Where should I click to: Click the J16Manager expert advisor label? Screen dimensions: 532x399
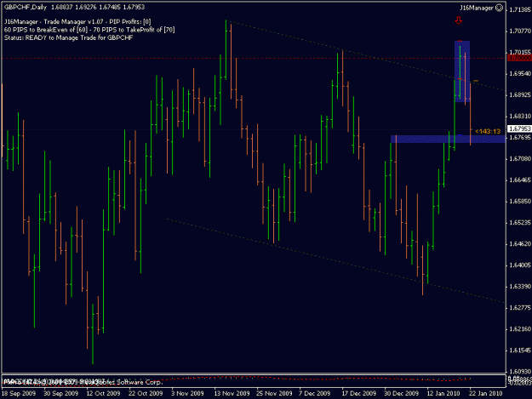point(477,8)
